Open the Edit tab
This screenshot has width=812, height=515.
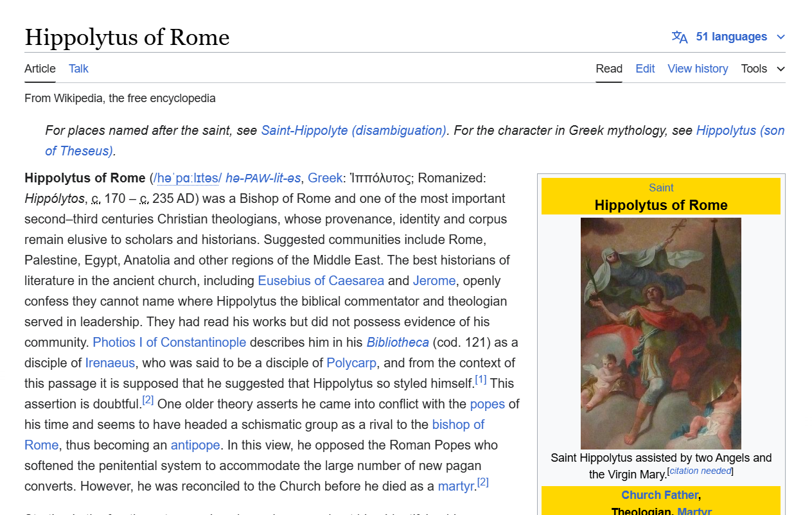[x=645, y=69]
